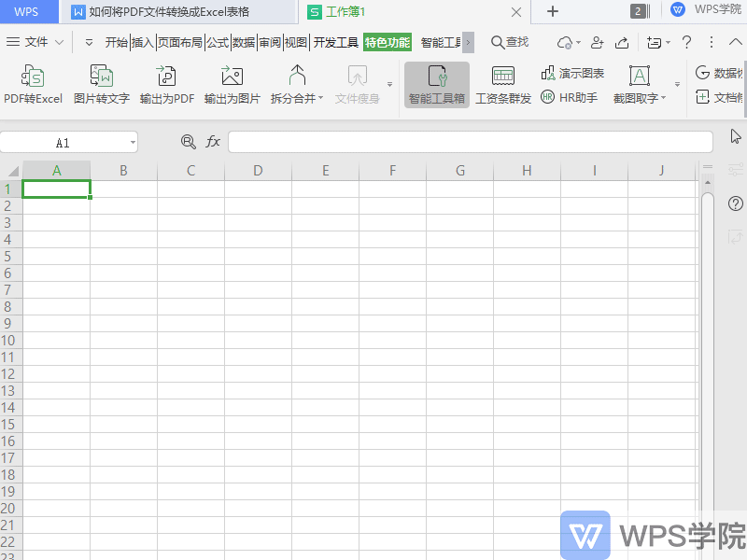Open the 拆分合并 tool
The height and width of the screenshot is (560, 747).
297,85
